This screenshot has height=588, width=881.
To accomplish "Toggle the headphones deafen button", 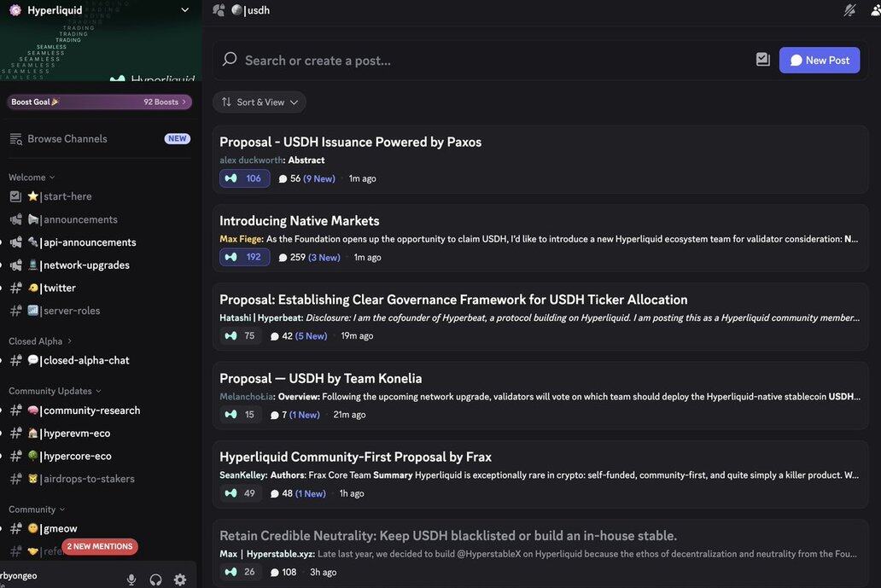I will (x=155, y=579).
